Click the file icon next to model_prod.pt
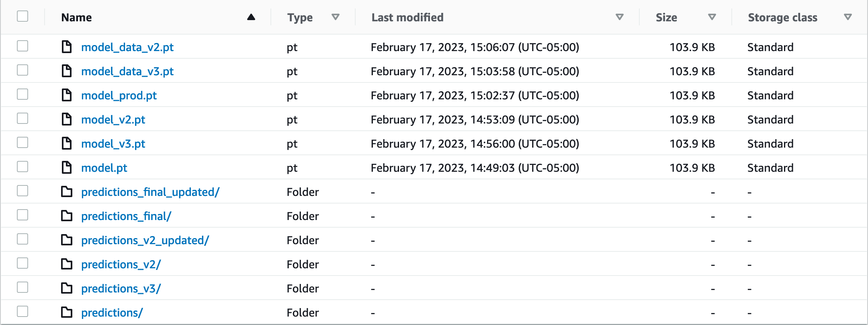The image size is (868, 325). pos(66,95)
